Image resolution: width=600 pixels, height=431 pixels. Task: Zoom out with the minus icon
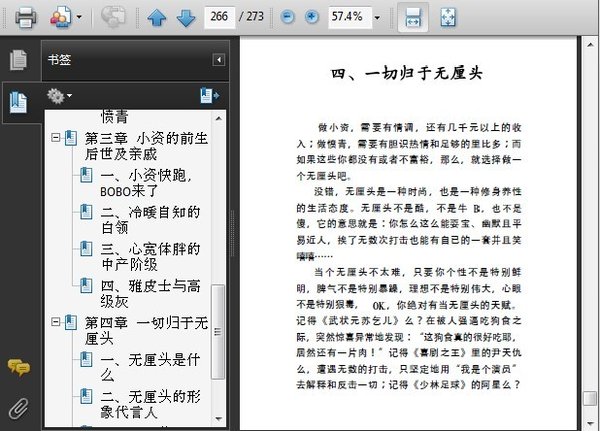pyautogui.click(x=287, y=17)
